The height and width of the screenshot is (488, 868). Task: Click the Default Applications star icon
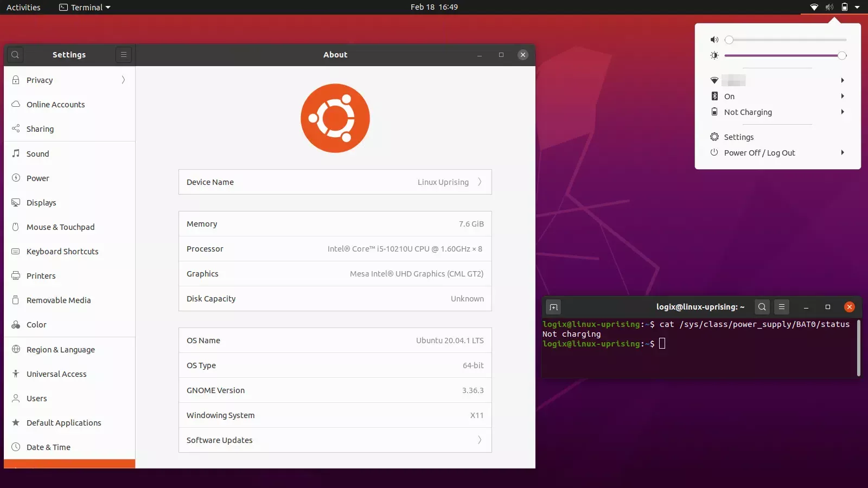[16, 422]
